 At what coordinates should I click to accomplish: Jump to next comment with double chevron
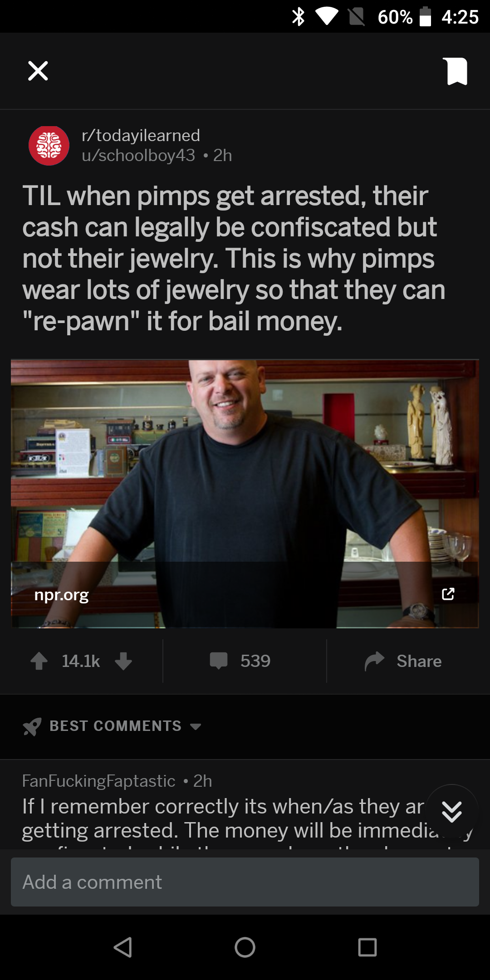point(452,811)
